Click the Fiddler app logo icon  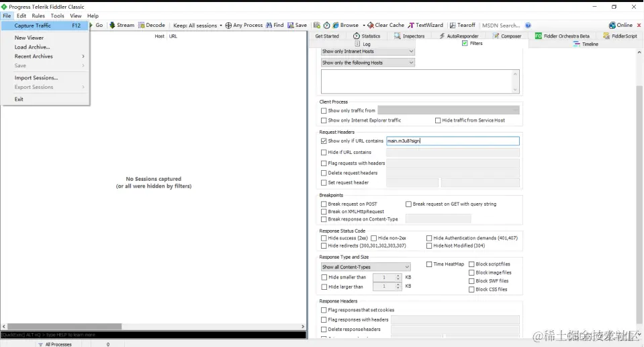point(4,7)
